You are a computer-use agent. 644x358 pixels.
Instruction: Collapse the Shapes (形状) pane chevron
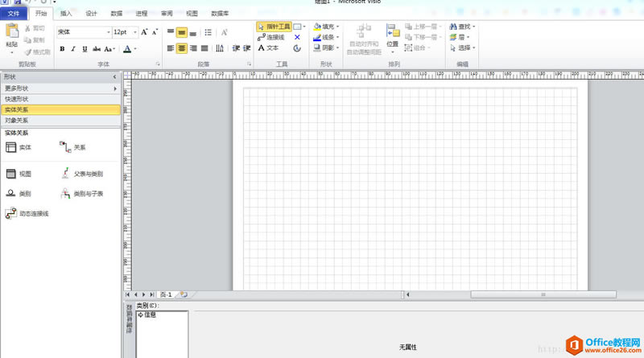click(x=114, y=76)
